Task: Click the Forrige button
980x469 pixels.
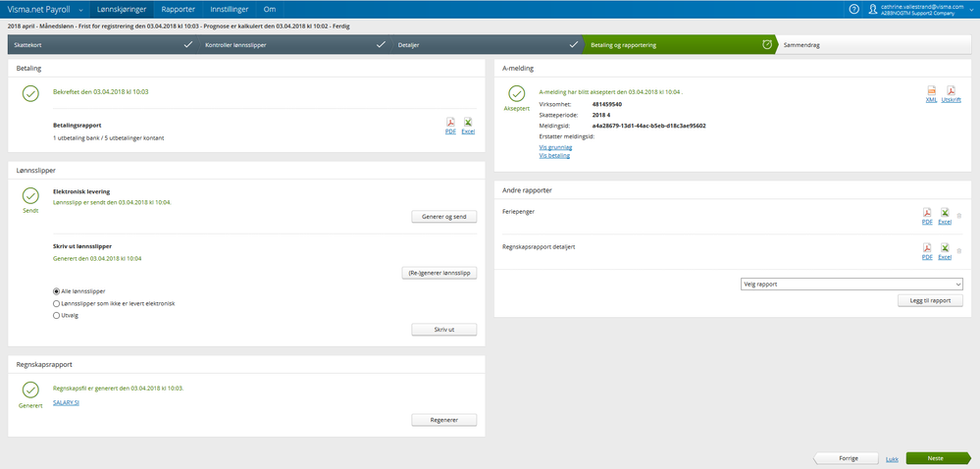Action: click(845, 458)
